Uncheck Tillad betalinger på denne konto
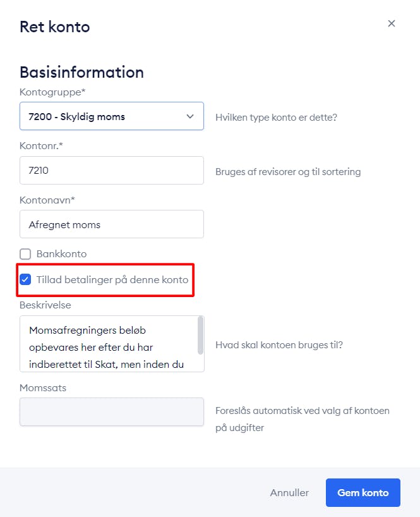This screenshot has width=420, height=517. pyautogui.click(x=25, y=279)
